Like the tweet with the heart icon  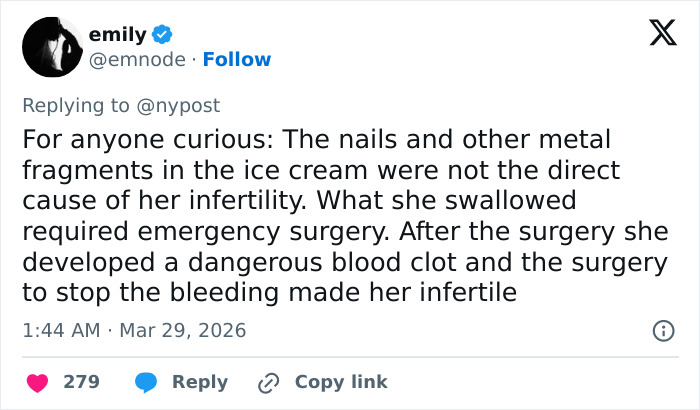[x=36, y=382]
